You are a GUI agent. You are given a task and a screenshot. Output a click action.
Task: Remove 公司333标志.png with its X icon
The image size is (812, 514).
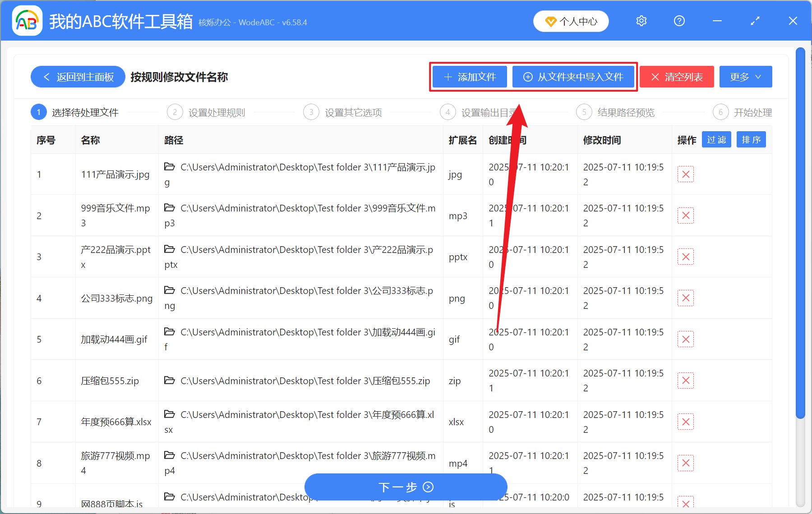coord(685,298)
